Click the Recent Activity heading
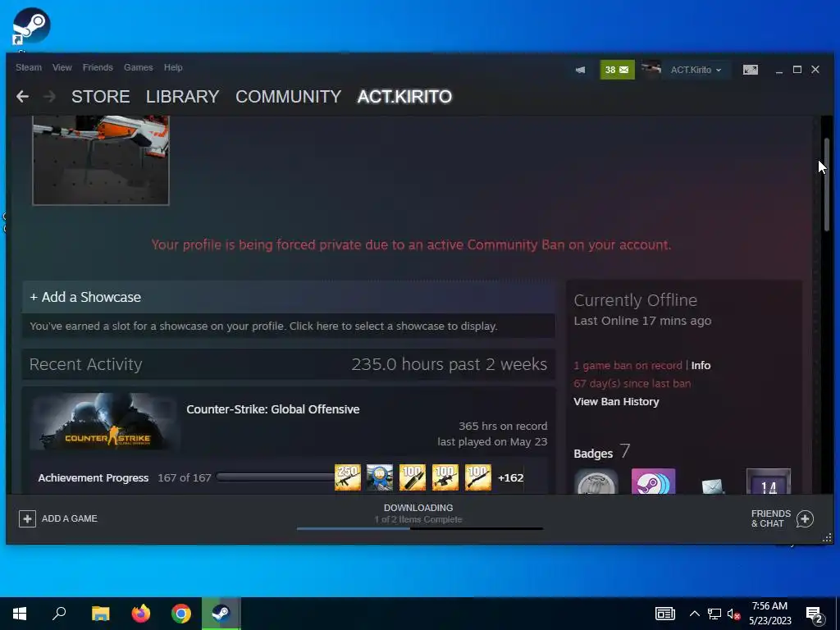The width and height of the screenshot is (840, 630). (x=85, y=364)
